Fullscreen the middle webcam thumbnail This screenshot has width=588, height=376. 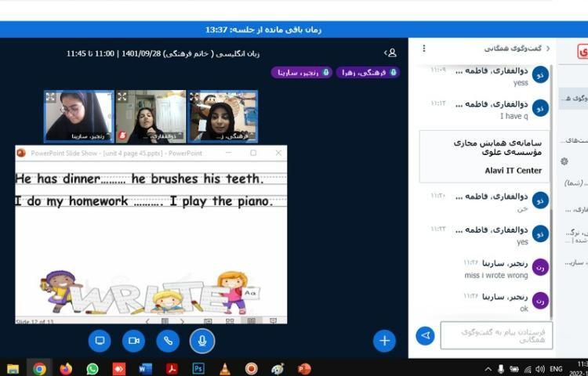pos(122,97)
